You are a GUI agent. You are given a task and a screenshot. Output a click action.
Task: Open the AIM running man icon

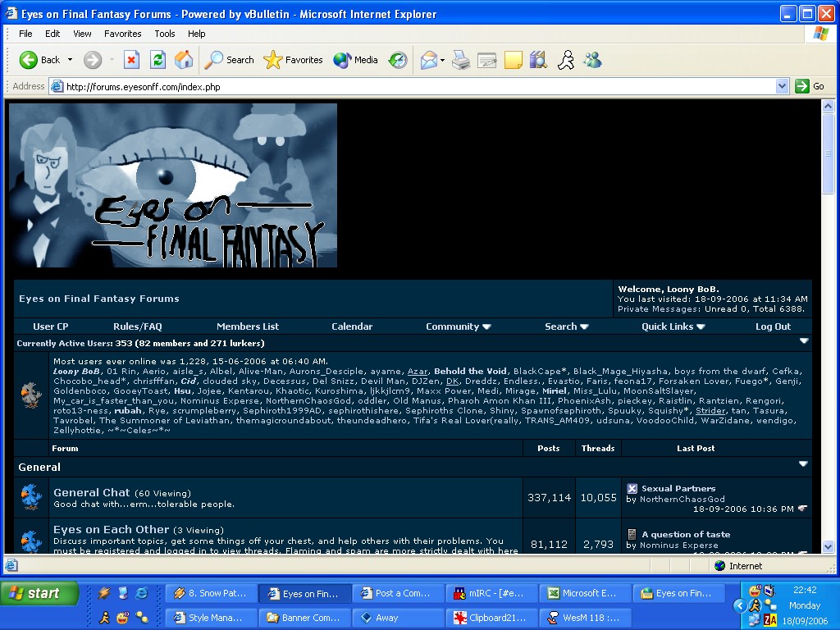coord(566,60)
